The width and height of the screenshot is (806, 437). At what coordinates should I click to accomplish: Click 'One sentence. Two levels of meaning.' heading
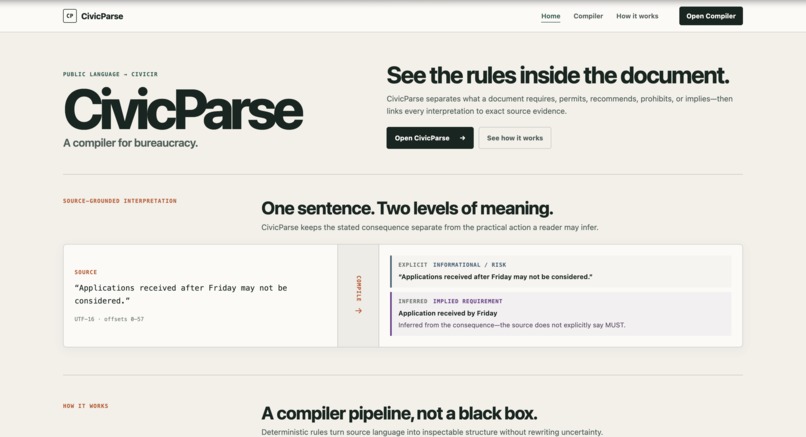pos(407,208)
